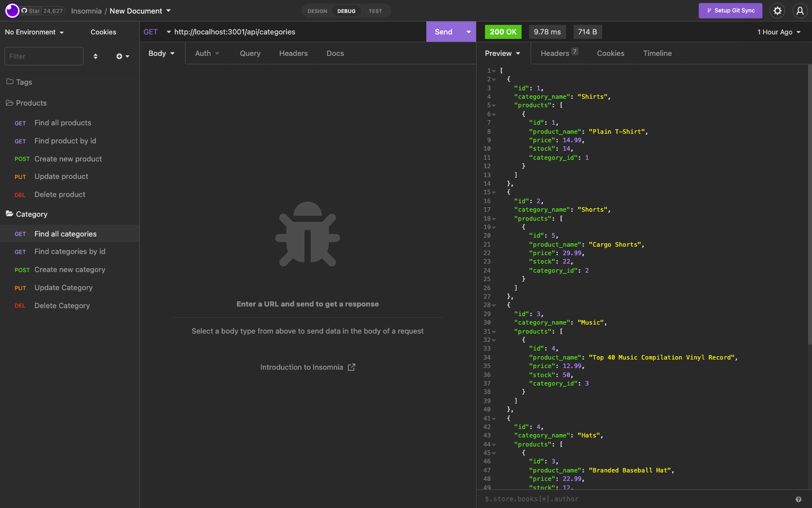Activate the TEST mode switch
Image resolution: width=812 pixels, height=508 pixels.
click(376, 11)
